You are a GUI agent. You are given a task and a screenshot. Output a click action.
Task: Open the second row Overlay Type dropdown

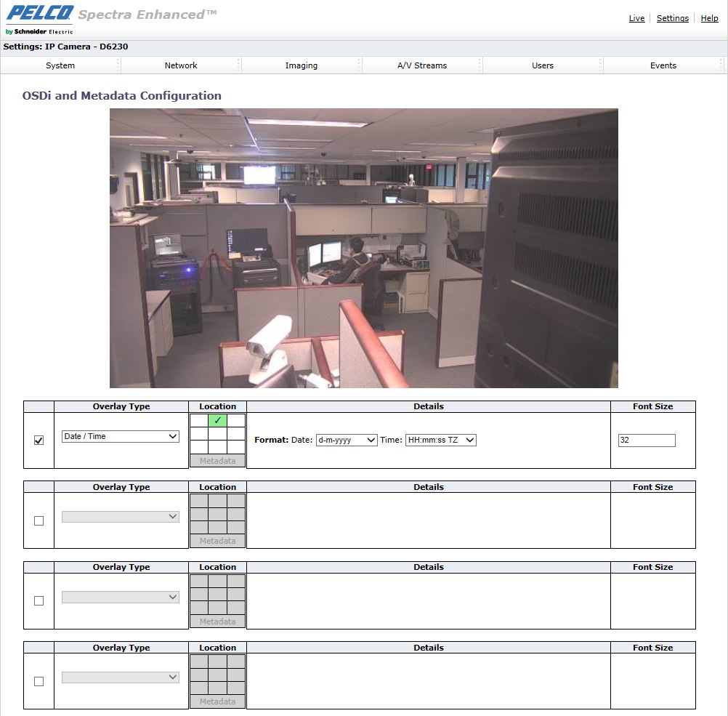120,516
